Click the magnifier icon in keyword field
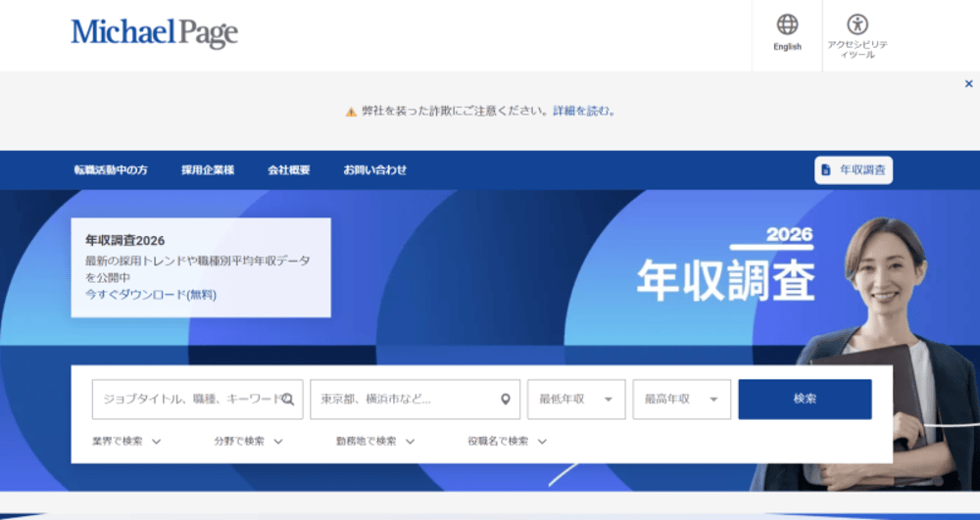The image size is (980, 520). tap(287, 400)
